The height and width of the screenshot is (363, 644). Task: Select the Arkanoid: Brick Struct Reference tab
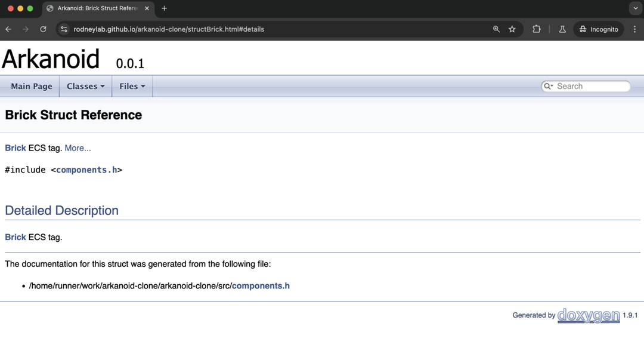98,8
